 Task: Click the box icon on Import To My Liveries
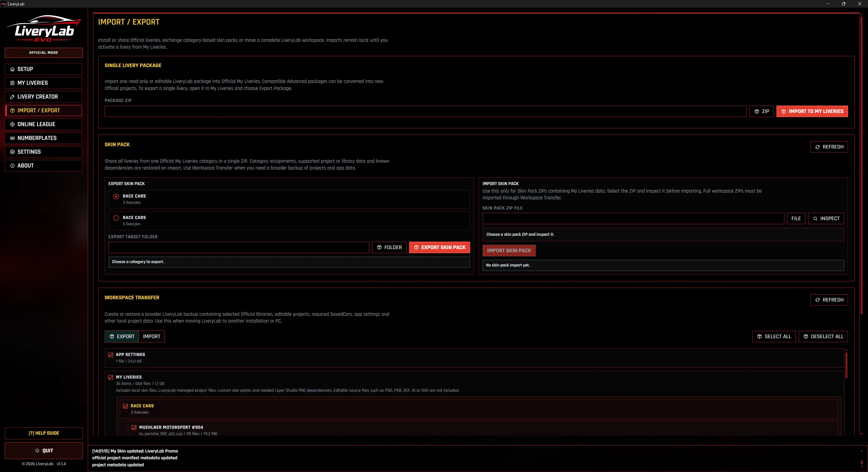[x=783, y=111]
